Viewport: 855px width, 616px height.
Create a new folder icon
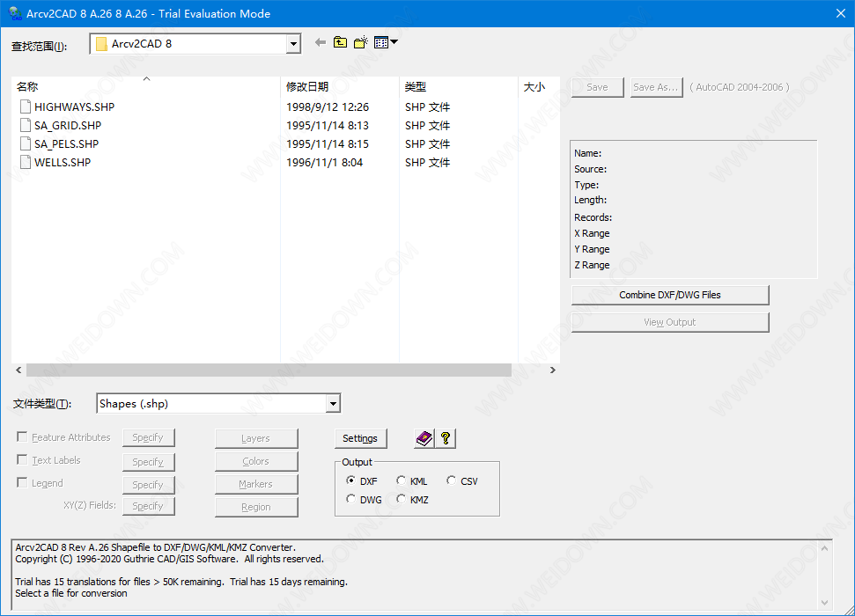(x=360, y=42)
